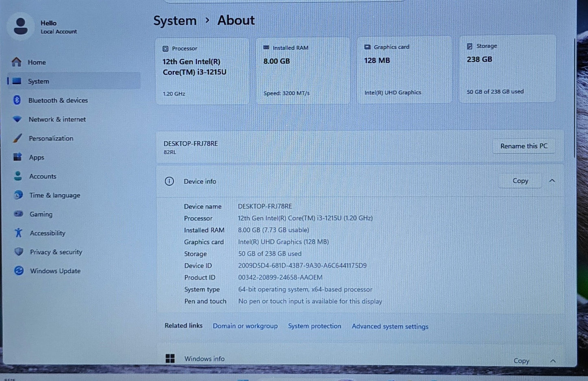The height and width of the screenshot is (381, 588).
Task: Click the '8.00 GB (7.73 GB usable)' value
Action: (273, 230)
